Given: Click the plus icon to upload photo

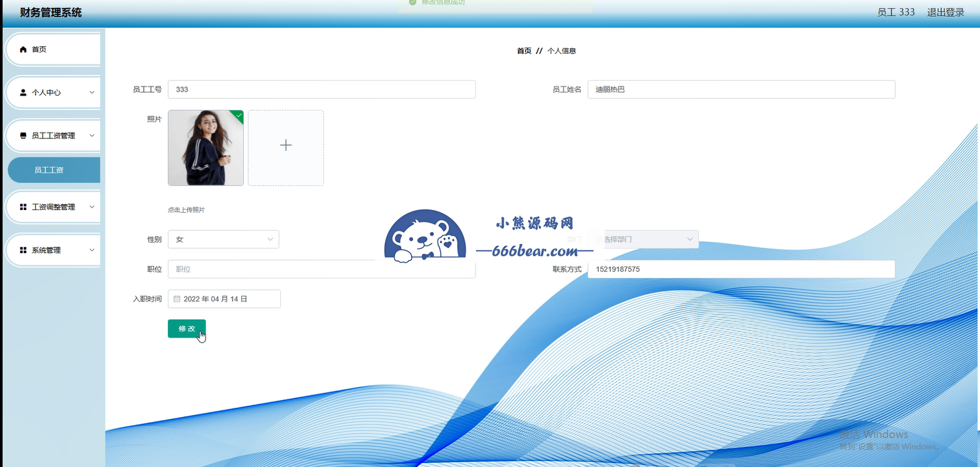Looking at the screenshot, I should 285,145.
